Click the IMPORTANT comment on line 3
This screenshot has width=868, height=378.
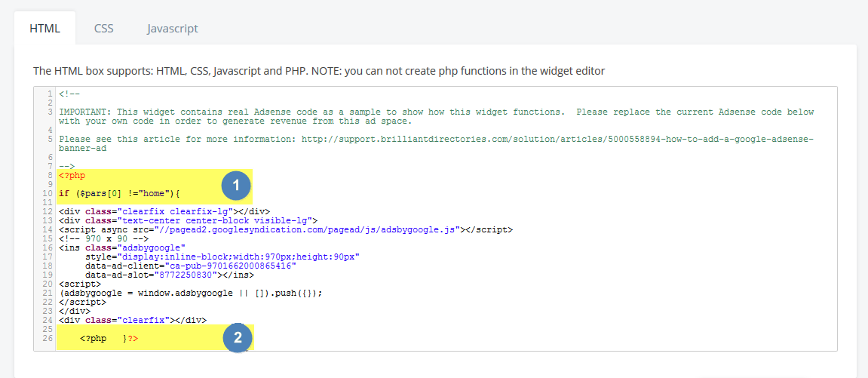tap(436, 116)
